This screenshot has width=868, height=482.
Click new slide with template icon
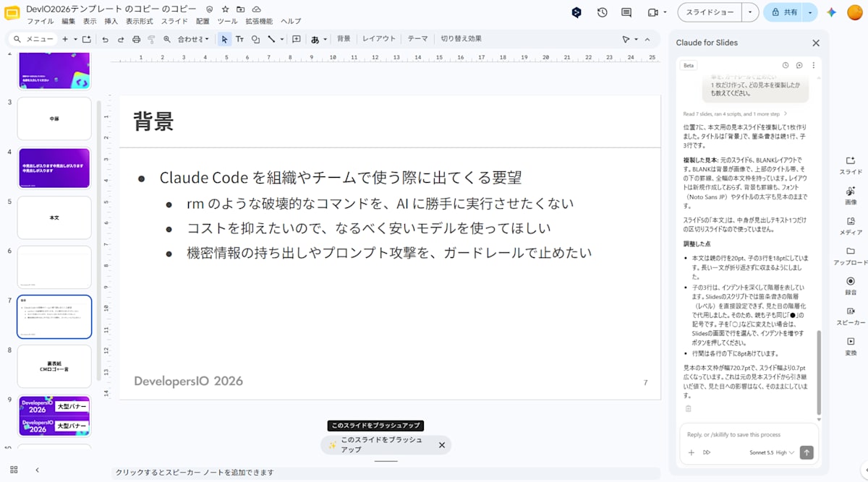tap(87, 39)
